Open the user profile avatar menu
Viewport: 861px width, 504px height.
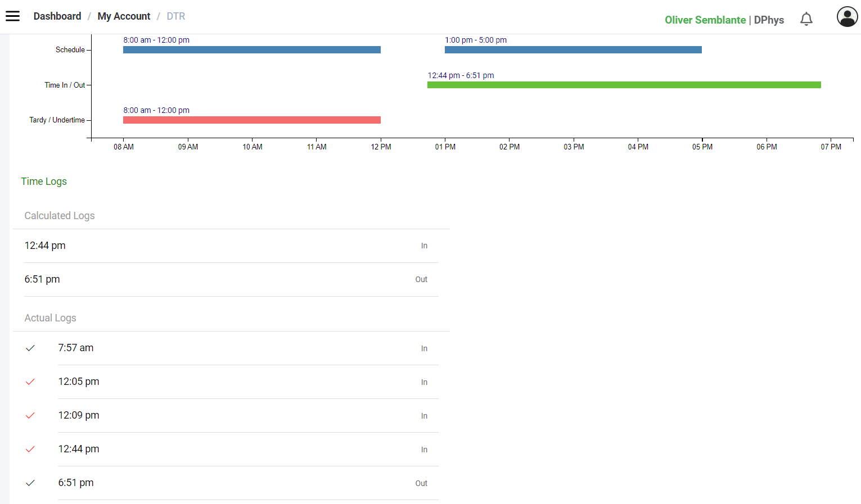(x=846, y=17)
